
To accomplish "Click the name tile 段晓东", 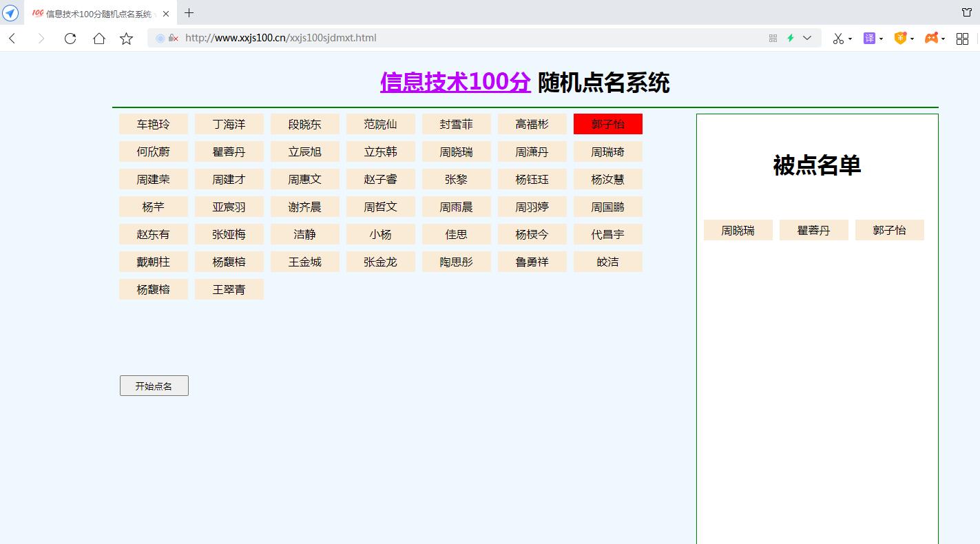I will [305, 124].
